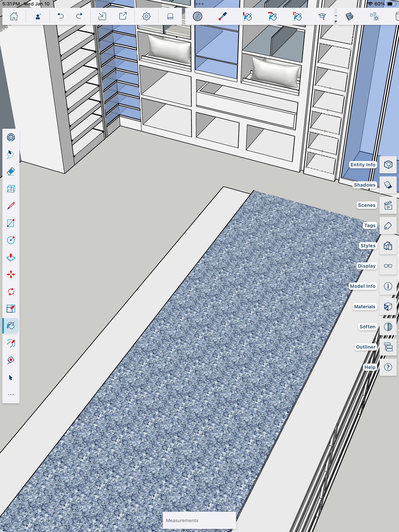Select the Pencil line tool
The width and height of the screenshot is (399, 532).
tap(11, 206)
